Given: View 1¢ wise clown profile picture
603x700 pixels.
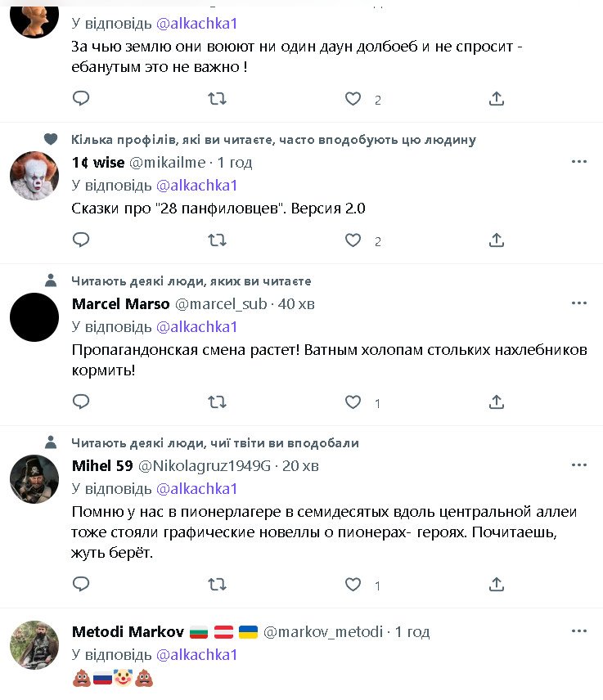Looking at the screenshot, I should tap(34, 176).
